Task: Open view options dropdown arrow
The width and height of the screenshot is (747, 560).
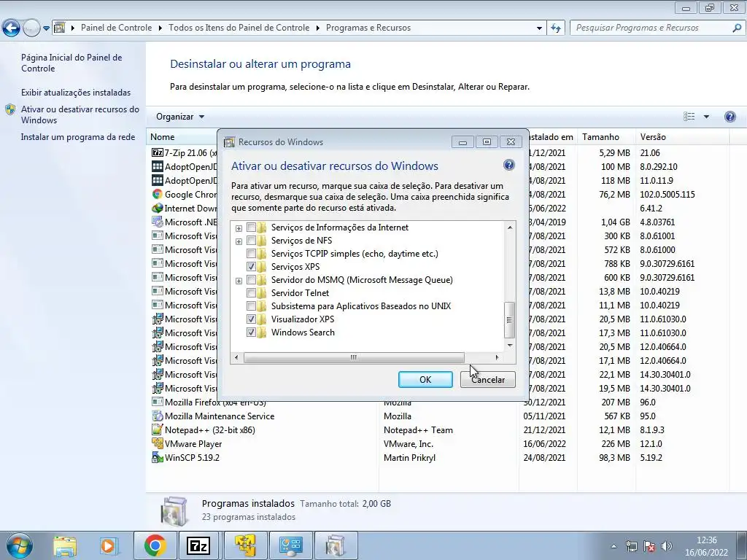Action: 706,117
